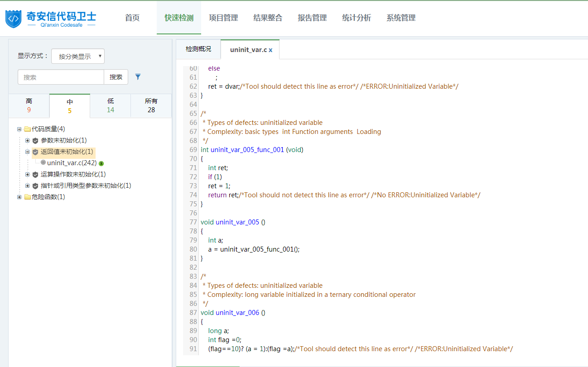The height and width of the screenshot is (367, 588).
Task: Click the shield icon of 运算操作数未初始化
Action: click(x=35, y=175)
